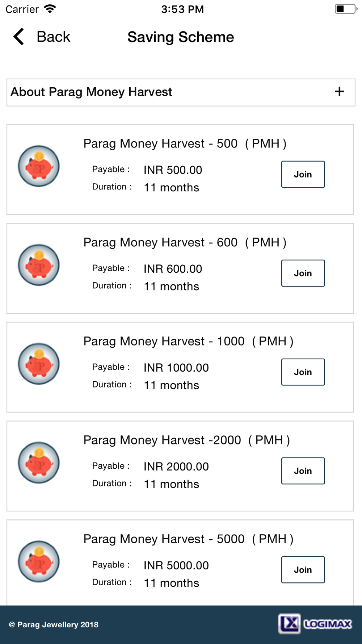The width and height of the screenshot is (362, 644).
Task: Join the Parag Money Harvest 600 scheme
Action: (303, 273)
